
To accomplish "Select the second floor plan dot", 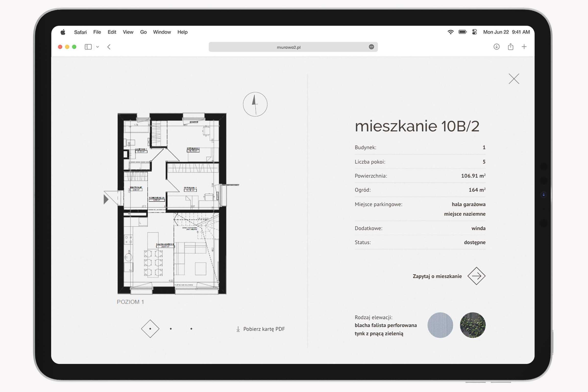I will pos(171,329).
